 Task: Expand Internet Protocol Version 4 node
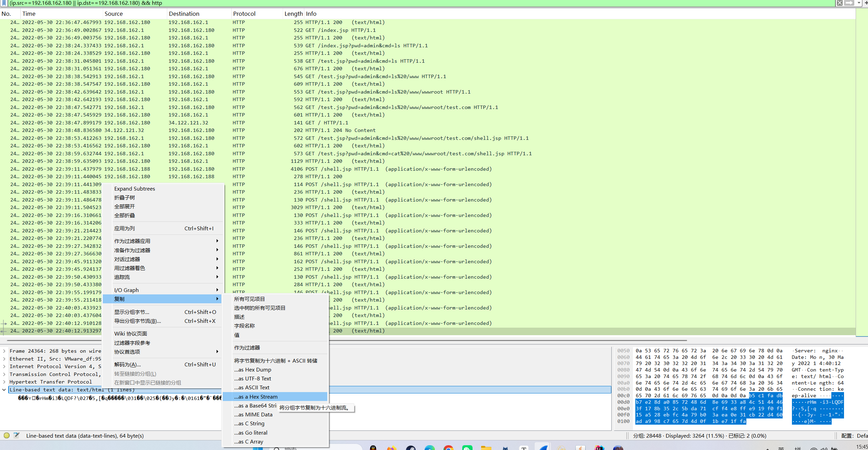click(x=4, y=366)
